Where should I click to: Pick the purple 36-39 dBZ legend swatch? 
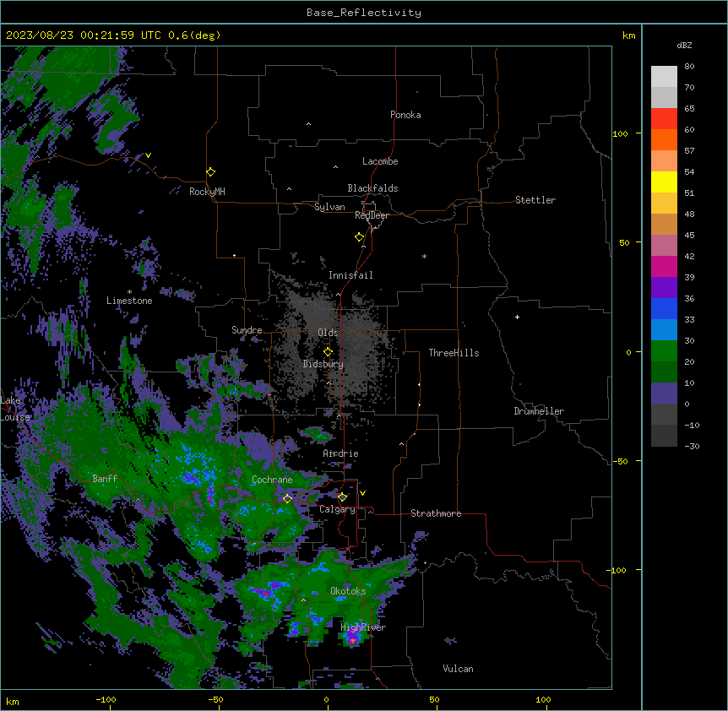point(664,288)
